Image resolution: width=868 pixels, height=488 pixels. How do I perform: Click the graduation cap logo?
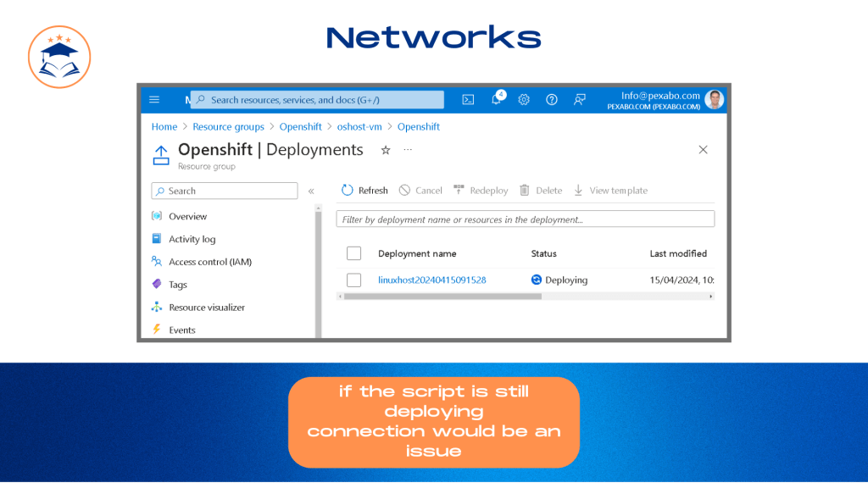59,57
